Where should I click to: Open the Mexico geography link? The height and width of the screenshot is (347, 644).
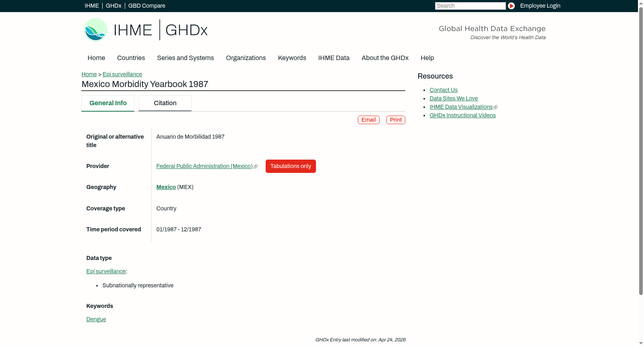point(166,187)
